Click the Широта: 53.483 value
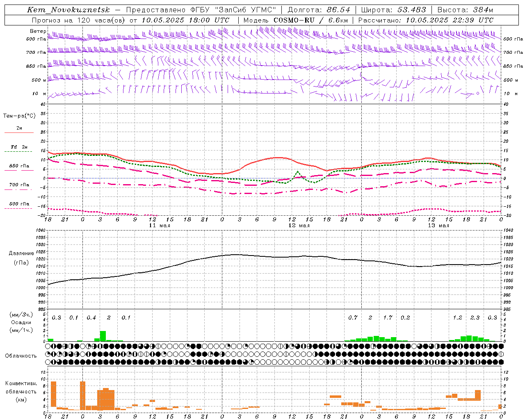525x420 pixels. coord(393,10)
